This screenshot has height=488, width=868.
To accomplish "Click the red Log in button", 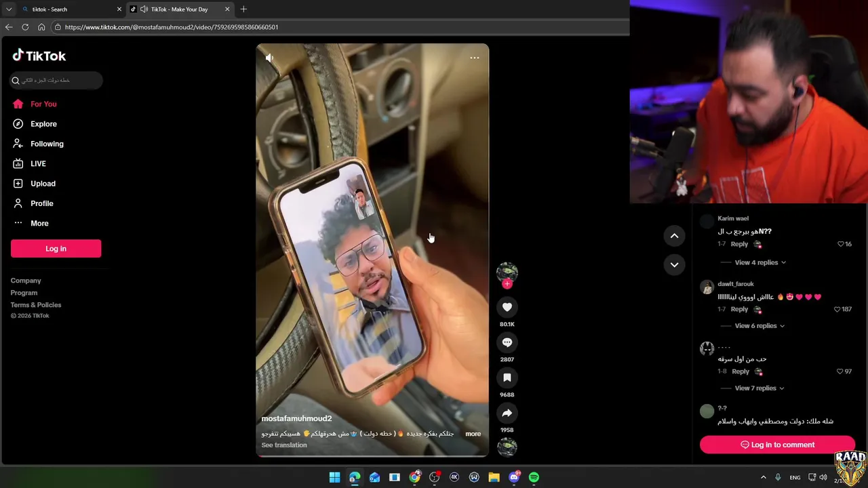I will click(x=56, y=249).
